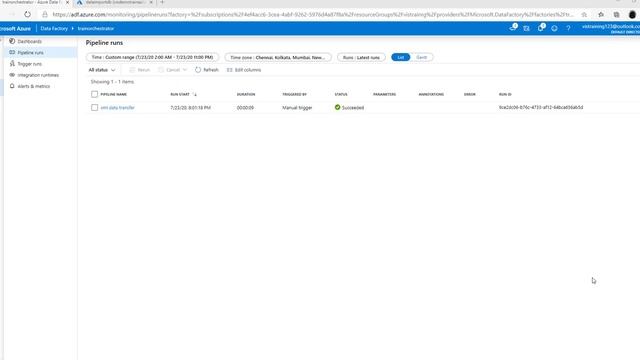The width and height of the screenshot is (640, 360).
Task: Open the feedback smiley icon
Action: 554,28
